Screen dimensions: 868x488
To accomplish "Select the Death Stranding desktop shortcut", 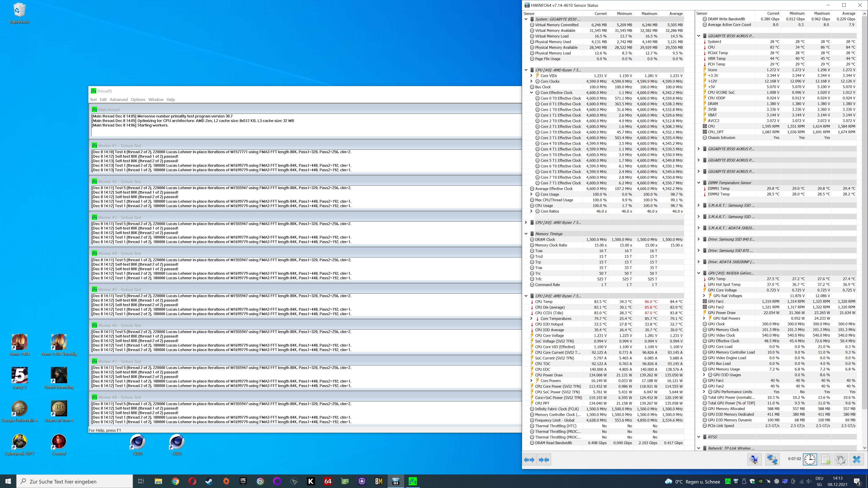I will [x=59, y=378].
